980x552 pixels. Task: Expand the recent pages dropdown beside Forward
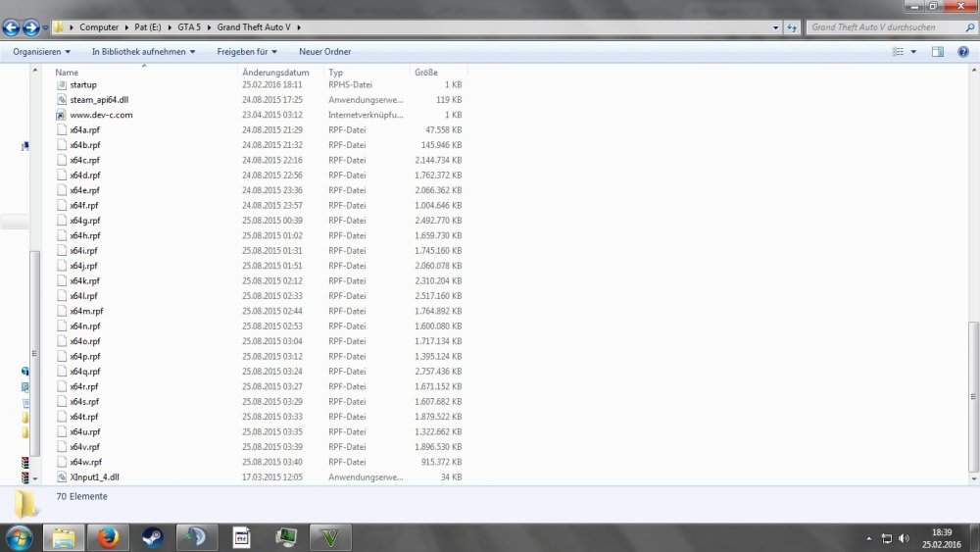45,27
